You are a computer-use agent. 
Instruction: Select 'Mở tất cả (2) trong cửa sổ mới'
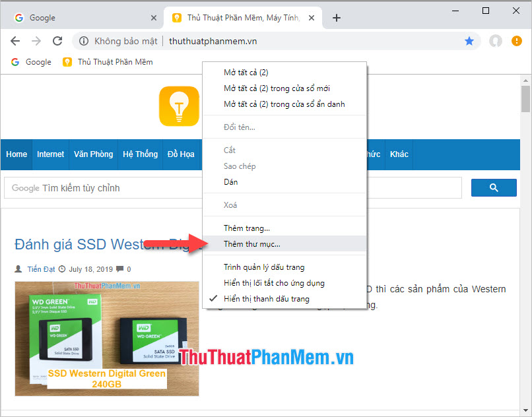(284, 88)
